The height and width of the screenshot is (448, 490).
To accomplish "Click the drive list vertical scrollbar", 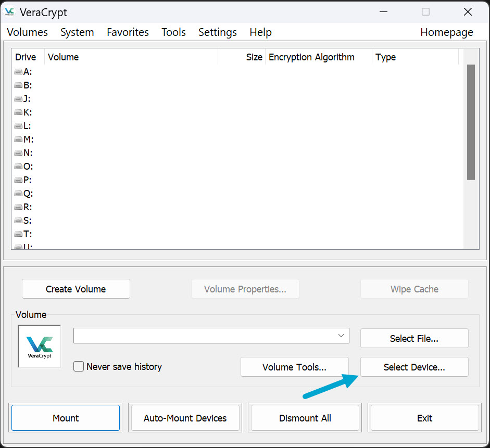I will 471,122.
